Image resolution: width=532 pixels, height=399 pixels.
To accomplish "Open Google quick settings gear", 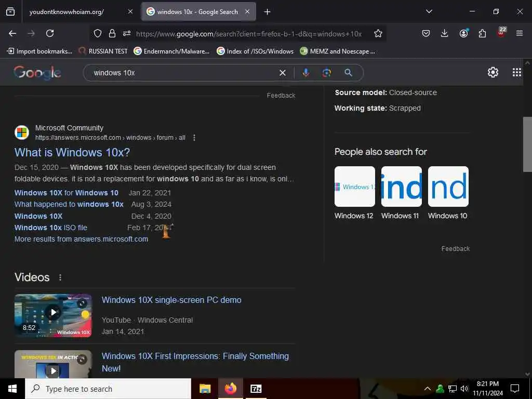I will (x=493, y=72).
